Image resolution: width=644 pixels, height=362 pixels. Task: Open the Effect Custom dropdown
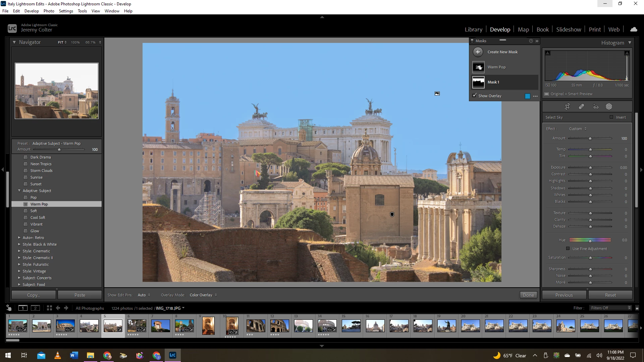click(x=578, y=129)
